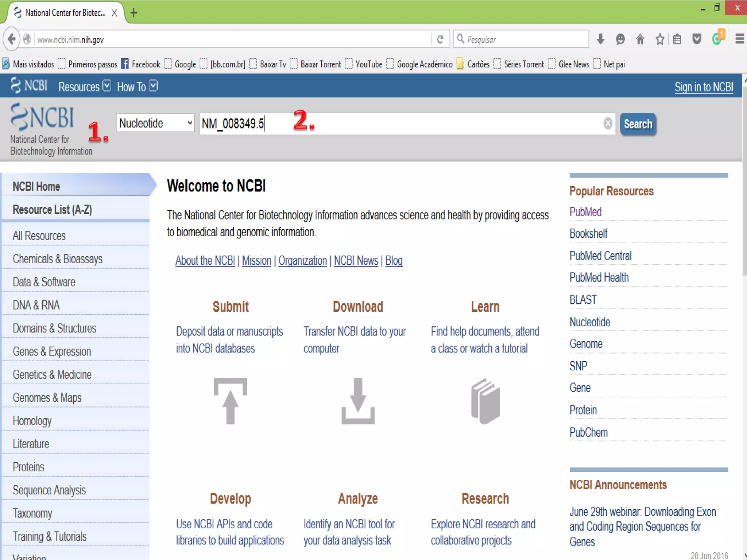
Task: Click the Pocket shield icon
Action: tap(697, 39)
